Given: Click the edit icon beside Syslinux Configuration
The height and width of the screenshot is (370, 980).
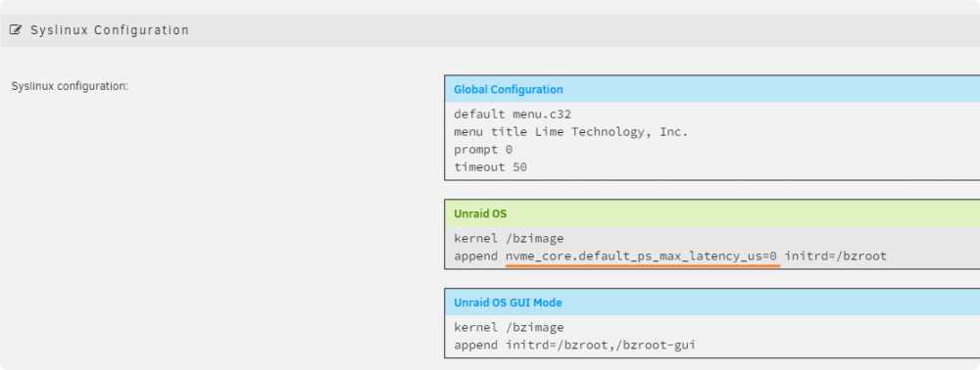Looking at the screenshot, I should click(16, 30).
